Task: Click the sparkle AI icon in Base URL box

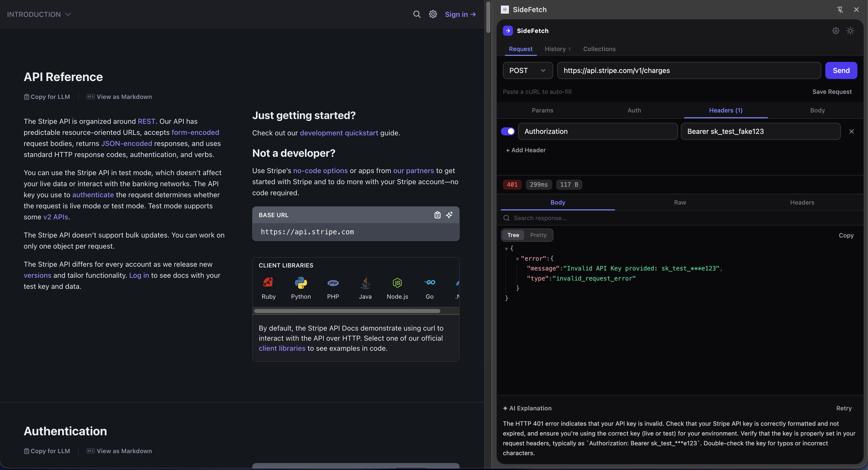Action: pyautogui.click(x=449, y=215)
